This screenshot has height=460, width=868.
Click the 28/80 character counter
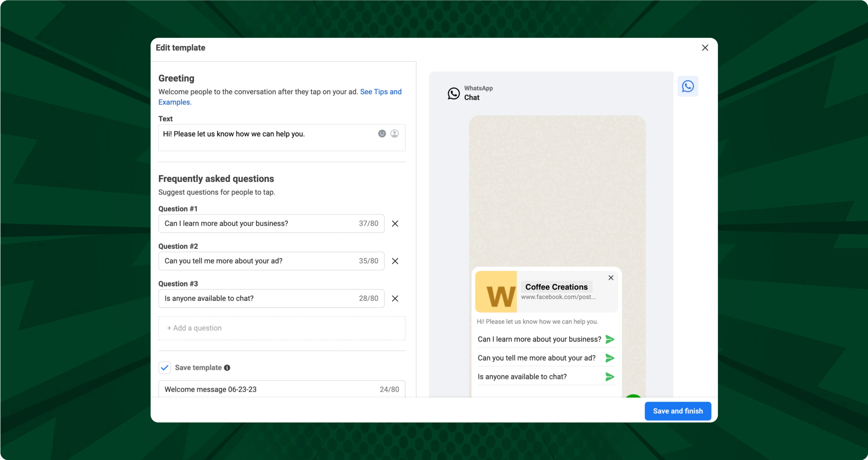368,298
